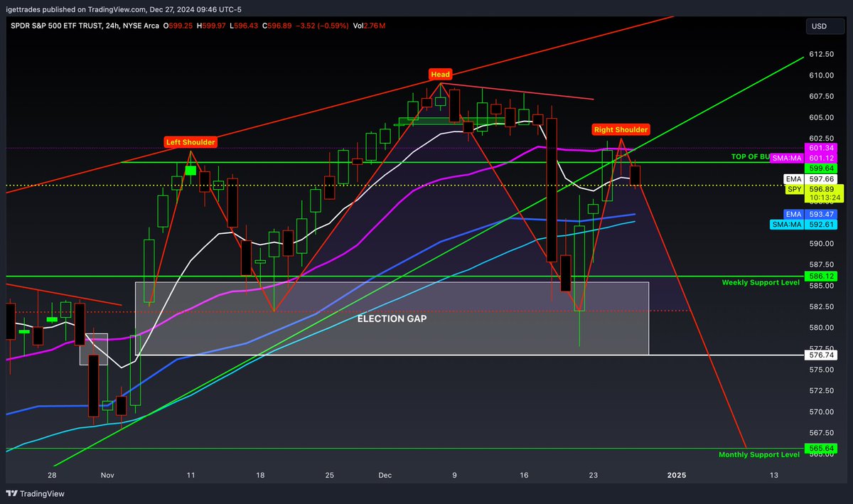Image resolution: width=853 pixels, height=504 pixels.
Task: Click the '9' date axis label
Action: pos(455,474)
